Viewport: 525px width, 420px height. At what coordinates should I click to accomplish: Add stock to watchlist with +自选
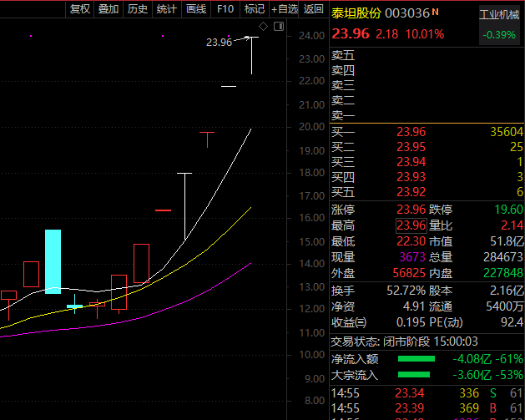pyautogui.click(x=284, y=9)
